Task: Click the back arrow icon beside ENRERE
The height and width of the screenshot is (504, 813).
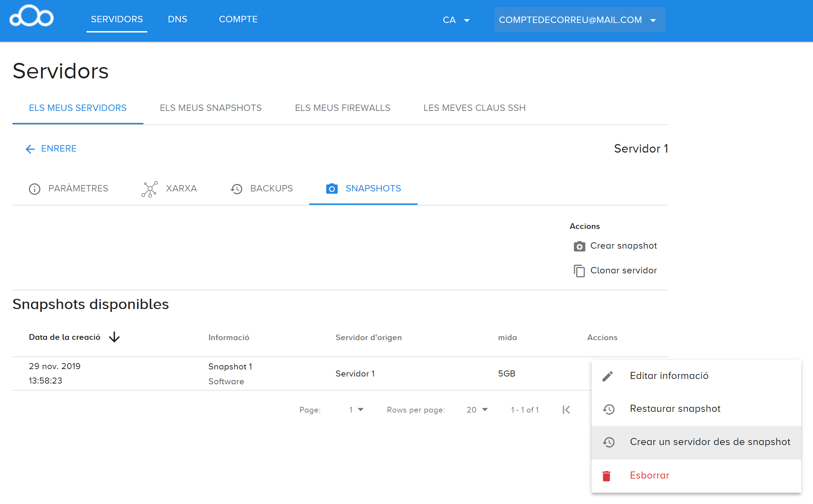Action: [x=30, y=149]
